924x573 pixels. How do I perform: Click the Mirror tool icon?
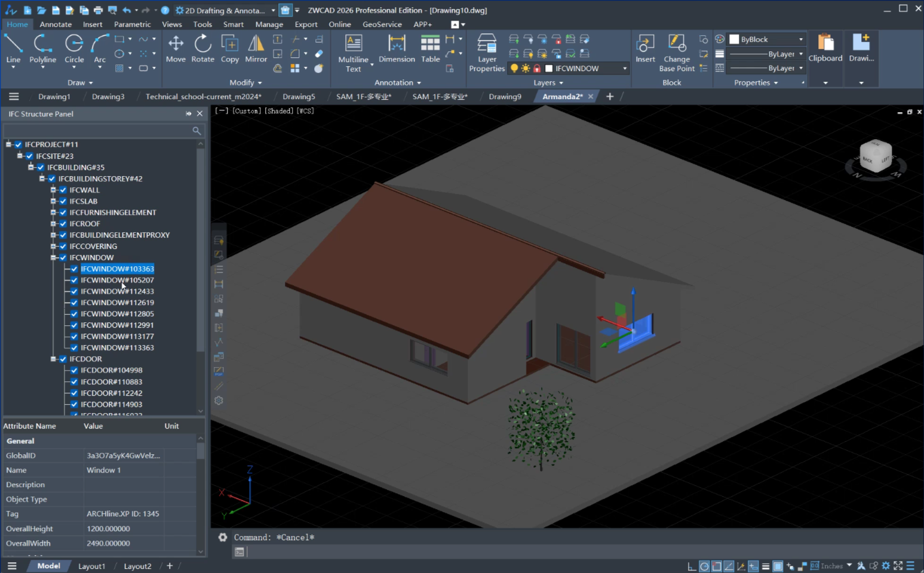256,48
